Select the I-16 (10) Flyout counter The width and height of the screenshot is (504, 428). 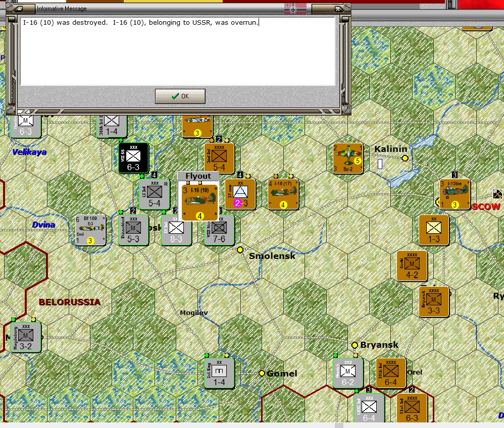(x=199, y=202)
